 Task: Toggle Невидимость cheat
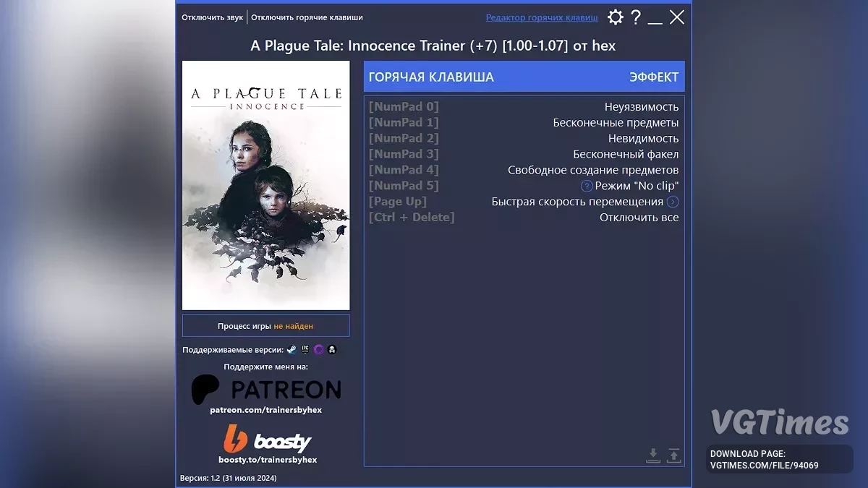(x=643, y=139)
